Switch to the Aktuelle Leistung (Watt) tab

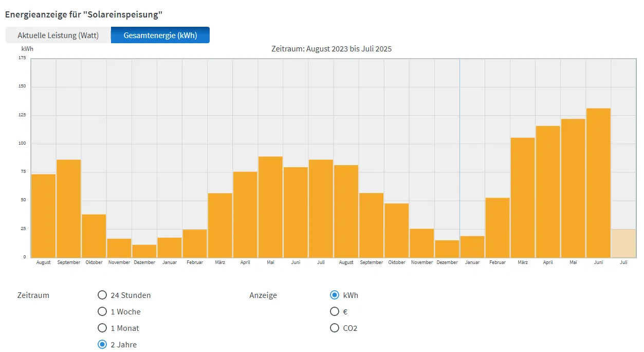(x=58, y=36)
